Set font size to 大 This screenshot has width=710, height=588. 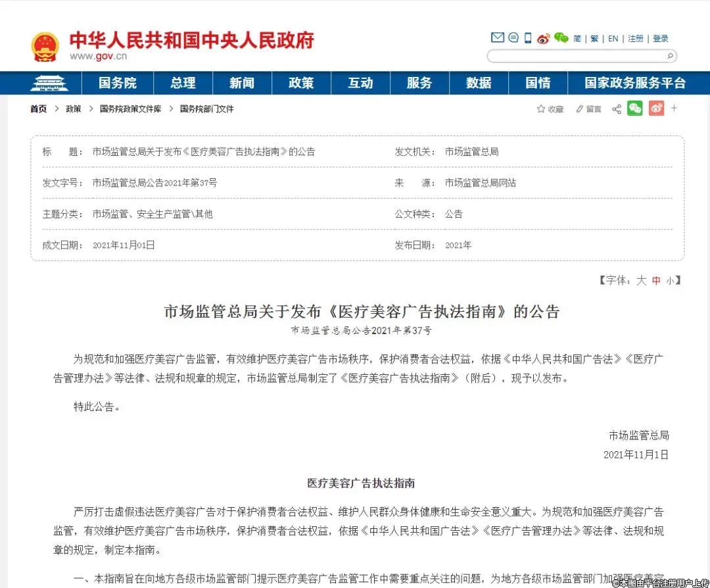coord(641,280)
